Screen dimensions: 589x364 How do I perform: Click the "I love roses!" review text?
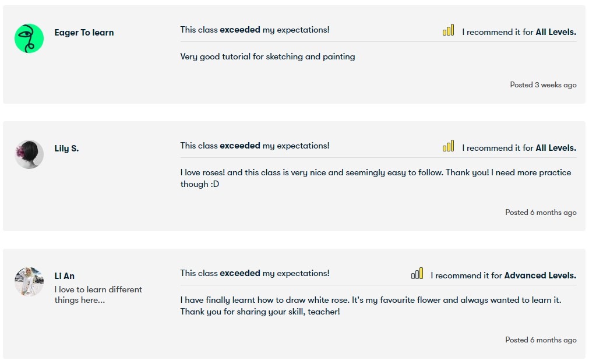[x=375, y=178]
